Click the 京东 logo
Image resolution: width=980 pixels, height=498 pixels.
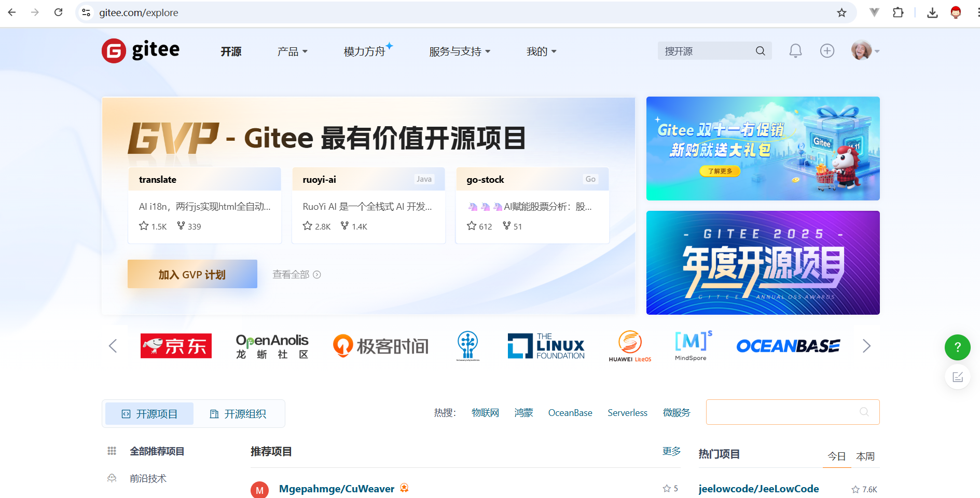(176, 346)
